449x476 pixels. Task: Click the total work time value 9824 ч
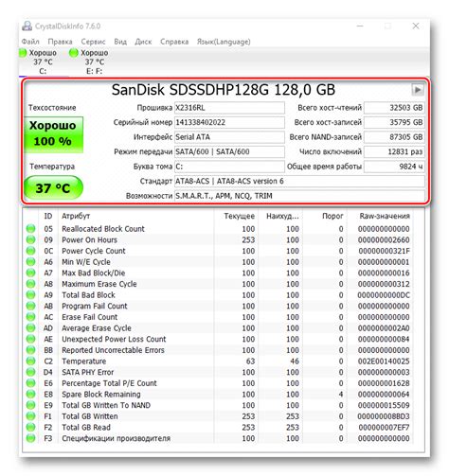click(394, 167)
